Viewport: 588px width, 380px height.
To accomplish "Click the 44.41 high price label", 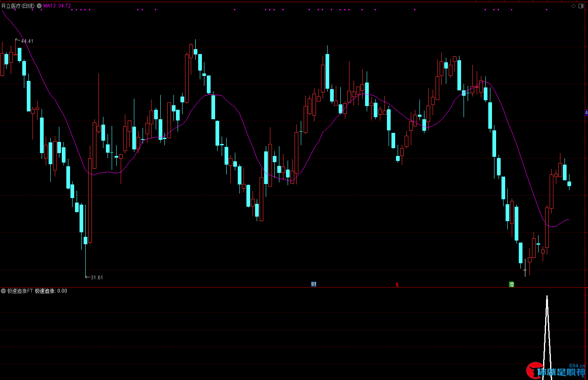I will (x=27, y=41).
